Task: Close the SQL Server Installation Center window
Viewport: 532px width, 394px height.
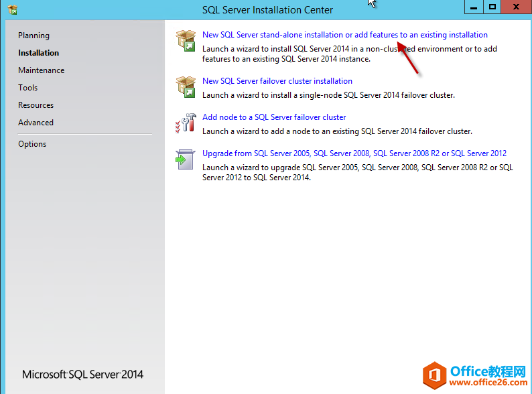Action: pos(516,7)
